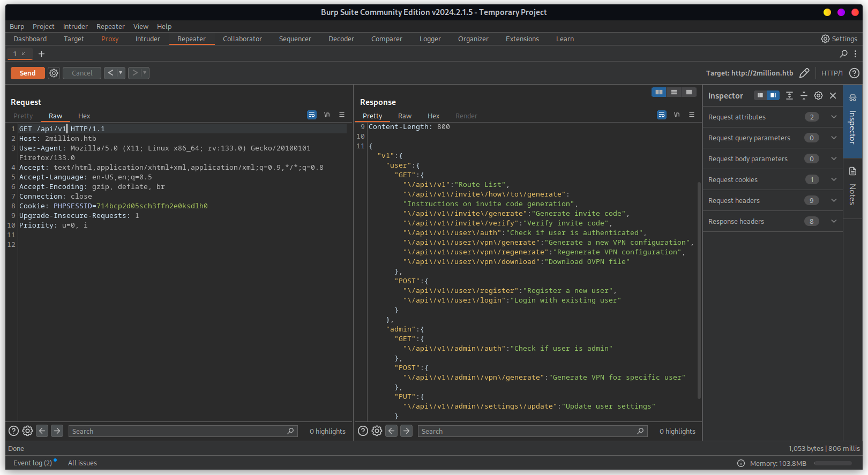
Task: Click HTTP/1 protocol toggle
Action: 832,73
